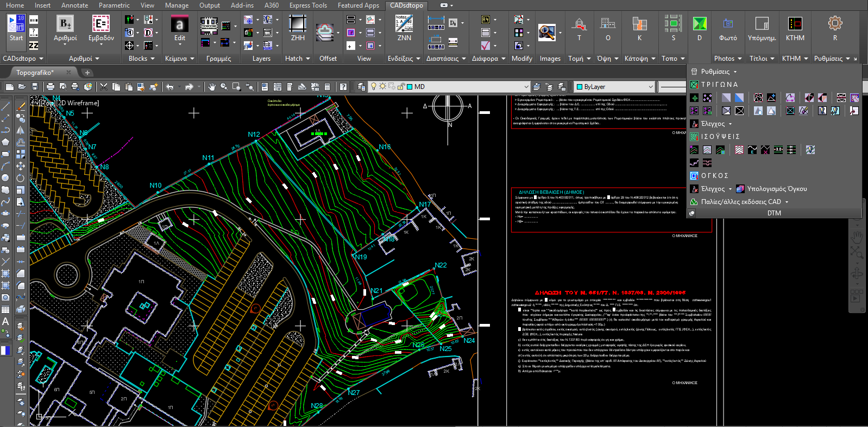Open the ByLayer color dropdown
Image resolution: width=868 pixels, height=427 pixels.
[650, 87]
